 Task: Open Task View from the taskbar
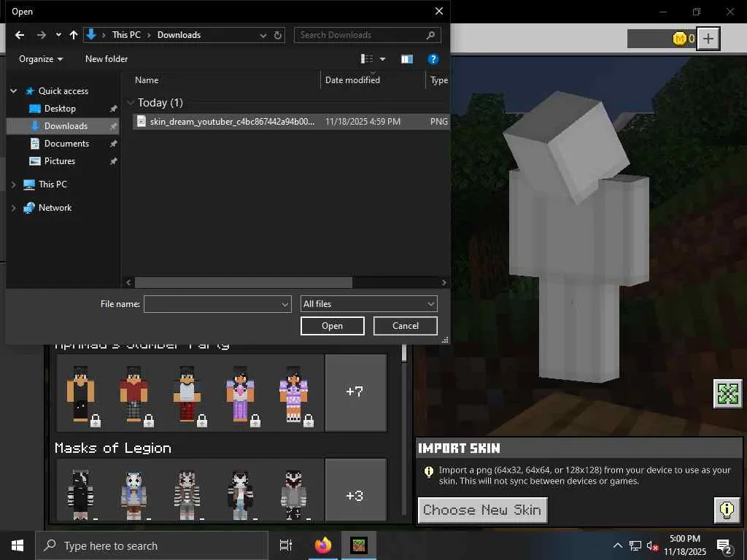pos(285,545)
